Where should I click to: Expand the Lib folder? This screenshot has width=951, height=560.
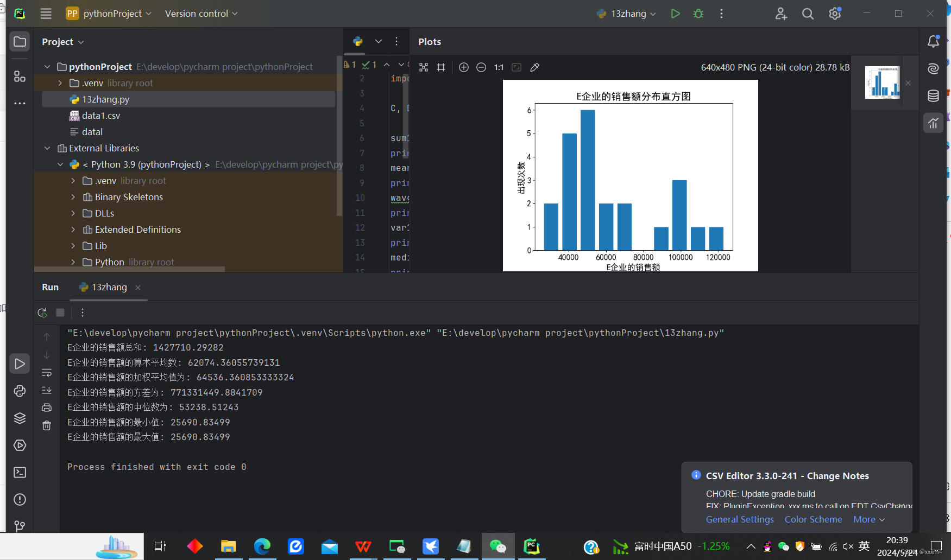tap(74, 245)
